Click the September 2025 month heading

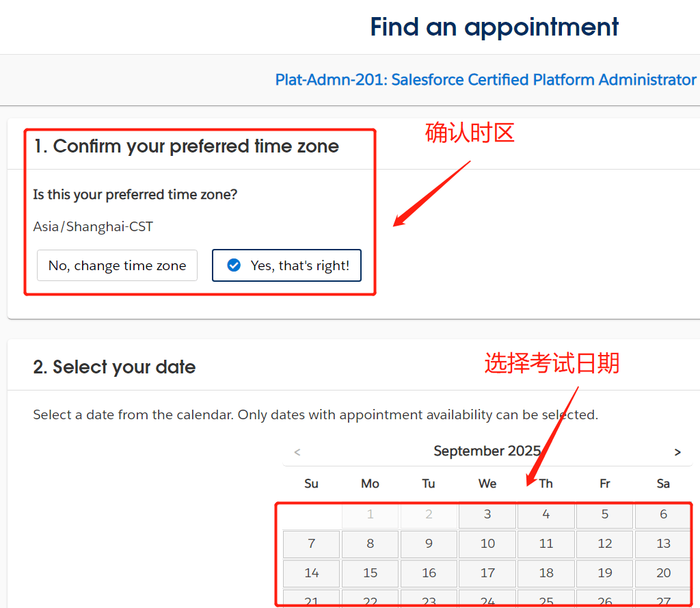487,451
